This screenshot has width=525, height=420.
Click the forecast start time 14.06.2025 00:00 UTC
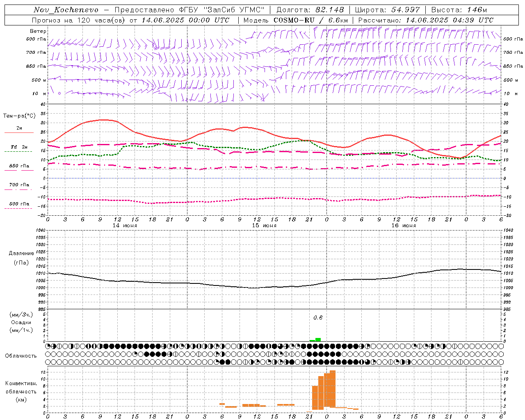[185, 20]
